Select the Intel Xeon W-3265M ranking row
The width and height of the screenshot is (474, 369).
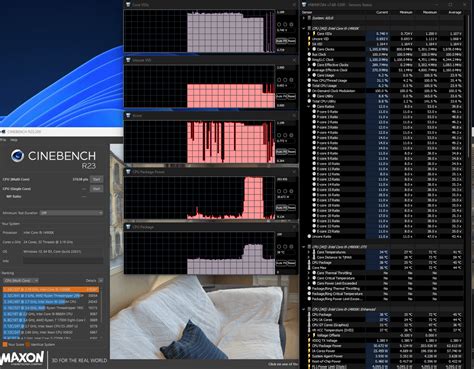pos(51,301)
